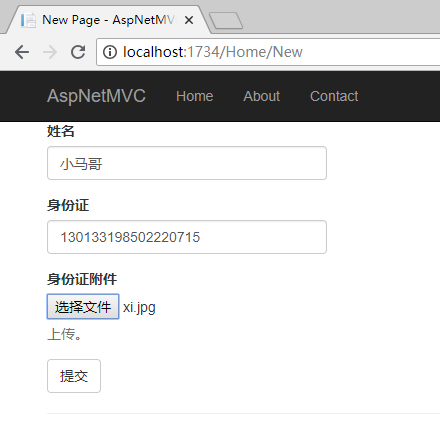Click the 选择文件 choose file button
The width and height of the screenshot is (440, 425).
click(83, 307)
